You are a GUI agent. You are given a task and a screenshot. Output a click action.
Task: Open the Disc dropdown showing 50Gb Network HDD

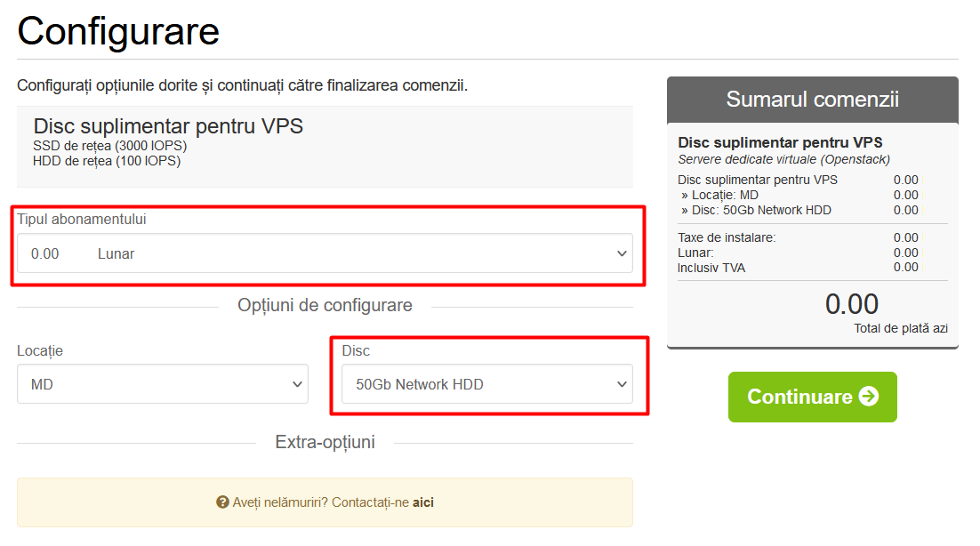[487, 384]
